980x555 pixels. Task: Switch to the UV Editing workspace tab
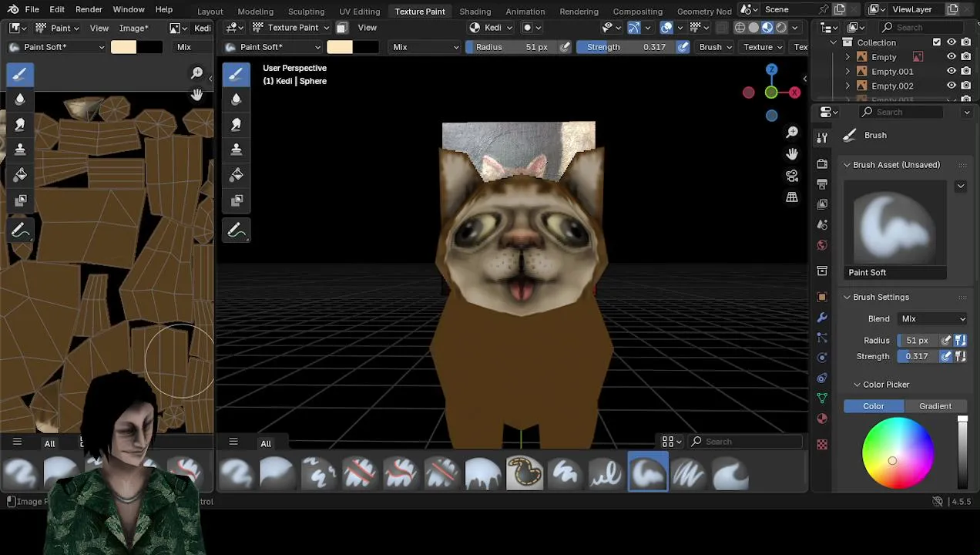[360, 11]
